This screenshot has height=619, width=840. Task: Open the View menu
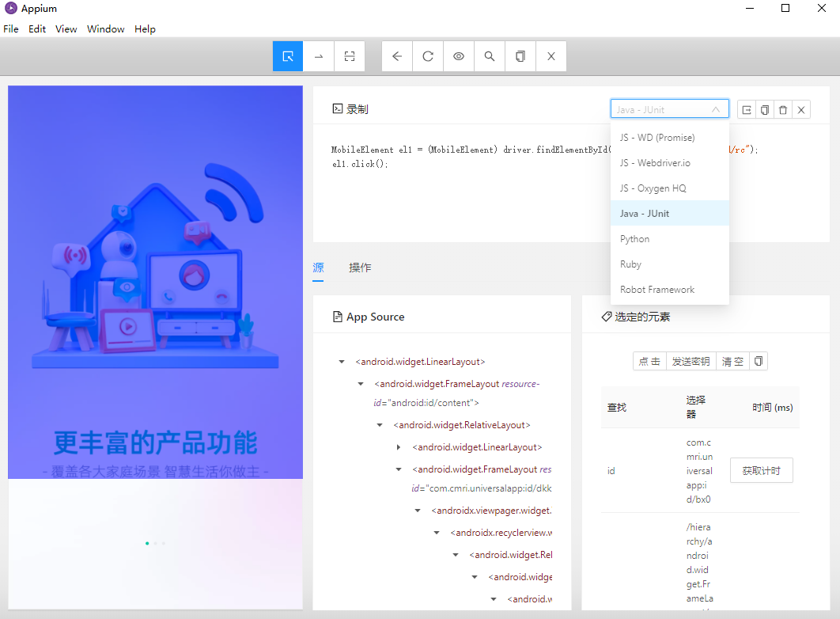click(66, 29)
